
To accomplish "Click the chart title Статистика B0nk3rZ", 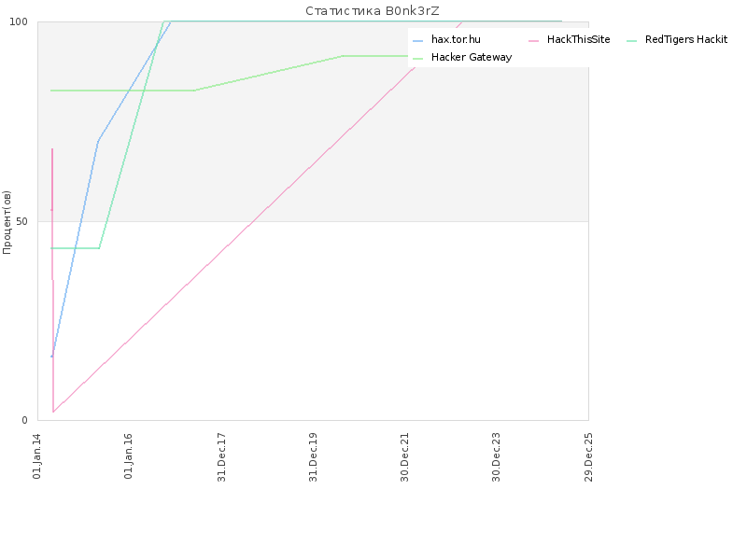I will (372, 11).
